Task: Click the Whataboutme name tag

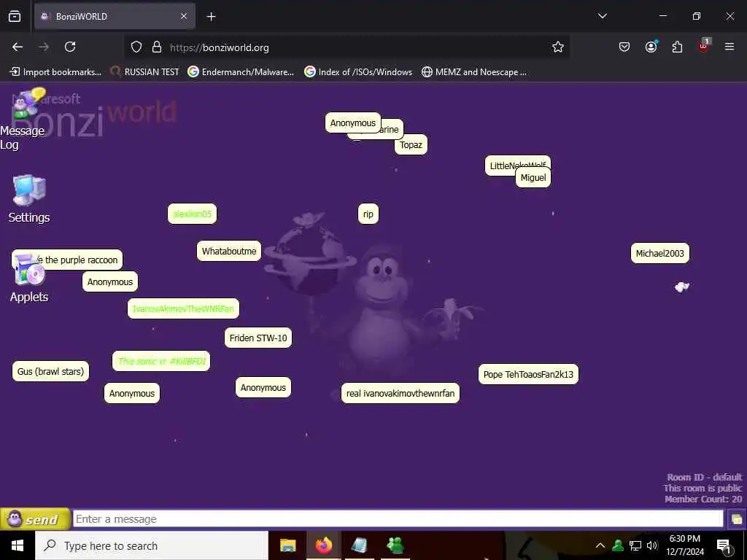Action: point(228,251)
